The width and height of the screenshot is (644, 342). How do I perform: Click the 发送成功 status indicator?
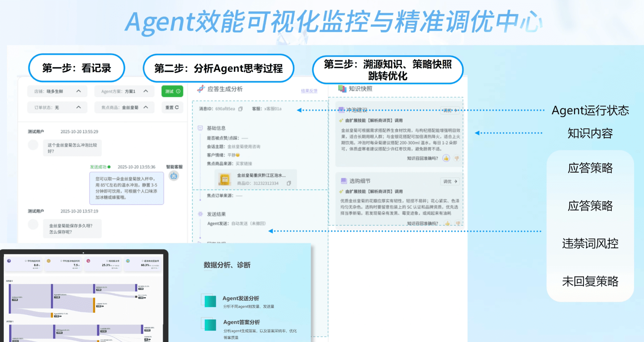(100, 167)
